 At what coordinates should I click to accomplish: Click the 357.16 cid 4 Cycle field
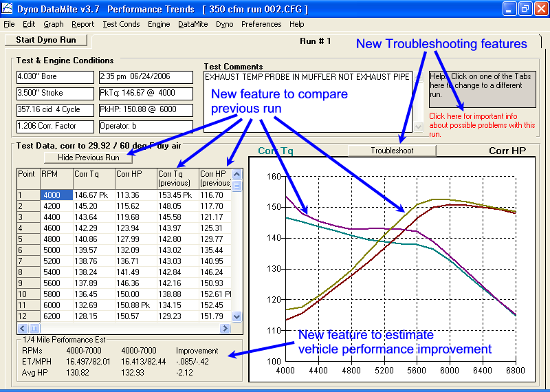[x=55, y=110]
